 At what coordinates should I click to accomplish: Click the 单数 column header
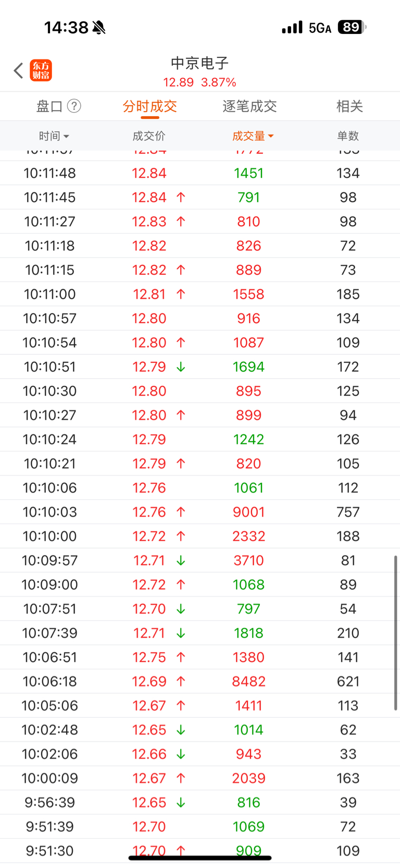tap(348, 136)
